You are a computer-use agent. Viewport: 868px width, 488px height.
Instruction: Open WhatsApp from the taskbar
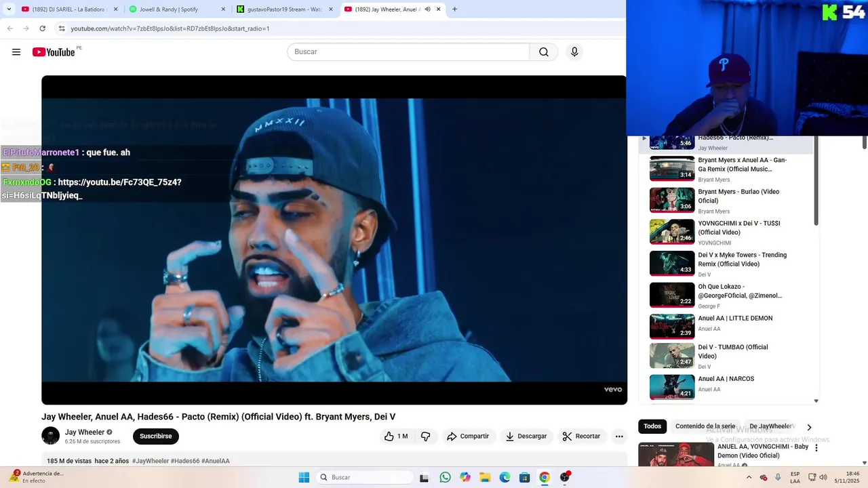(x=445, y=477)
